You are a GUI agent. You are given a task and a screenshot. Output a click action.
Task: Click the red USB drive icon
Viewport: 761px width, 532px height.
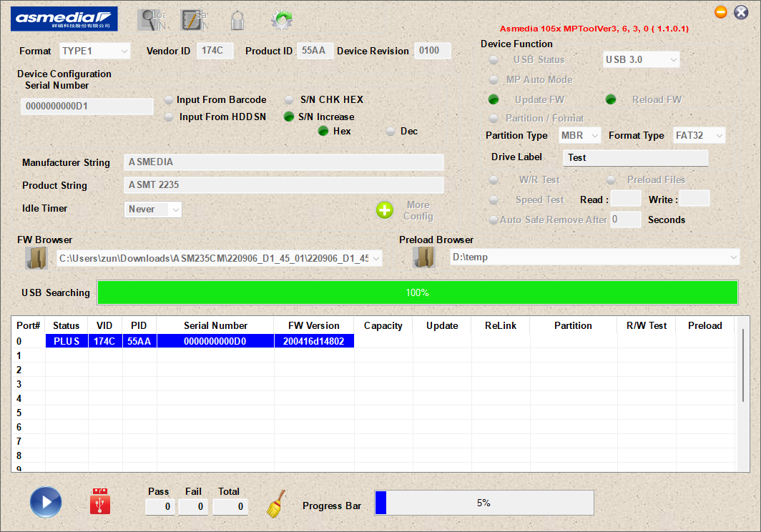click(x=100, y=502)
